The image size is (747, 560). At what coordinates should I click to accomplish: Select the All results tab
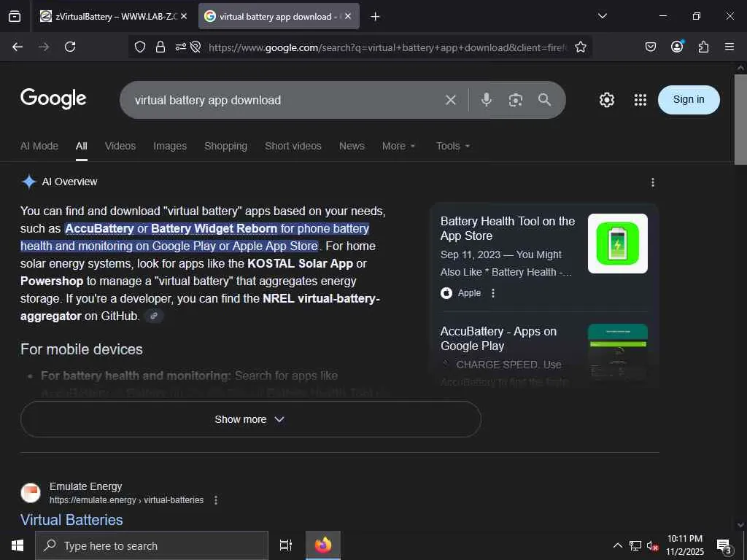click(x=82, y=146)
